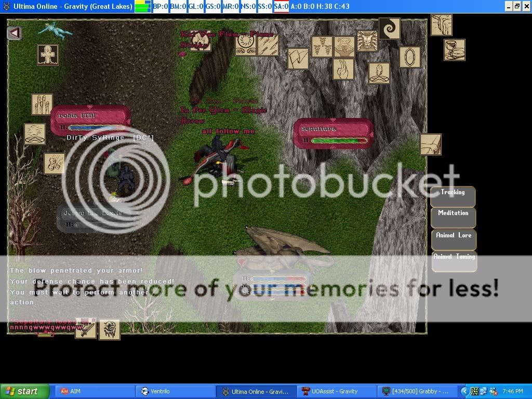Viewport: 532px width, 399px height.
Task: Click the UOAssist colored status indicator
Action: pyautogui.click(x=143, y=6)
